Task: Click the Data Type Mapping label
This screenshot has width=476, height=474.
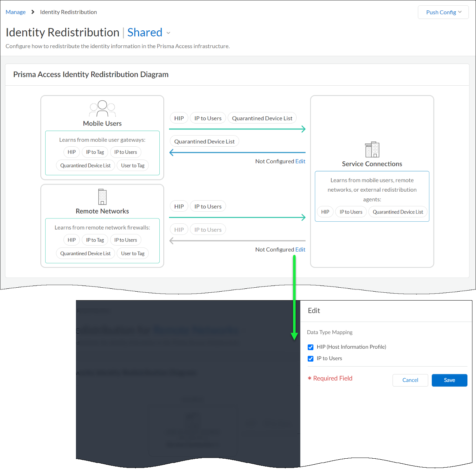Action: (x=330, y=332)
